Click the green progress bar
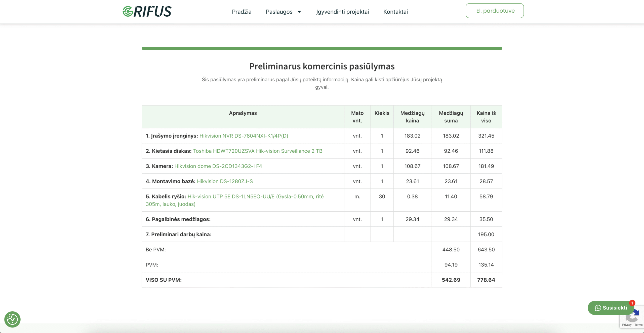Image resolution: width=644 pixels, height=333 pixels. click(322, 48)
